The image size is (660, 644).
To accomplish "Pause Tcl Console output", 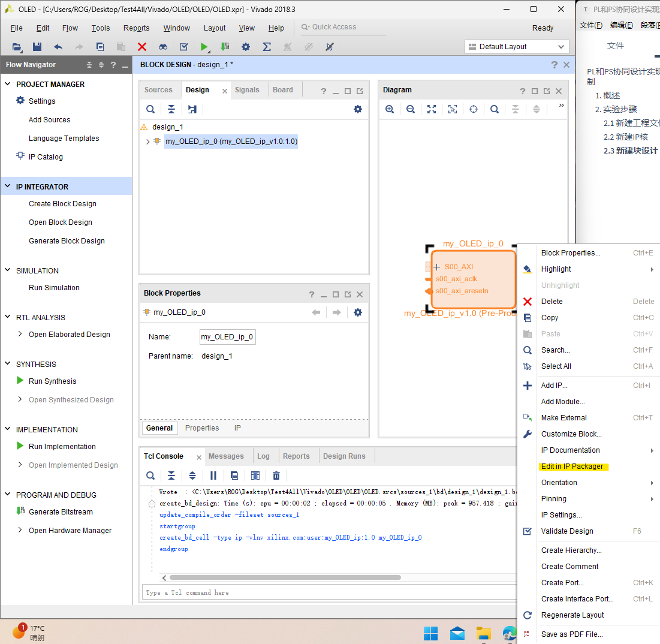I will click(213, 476).
